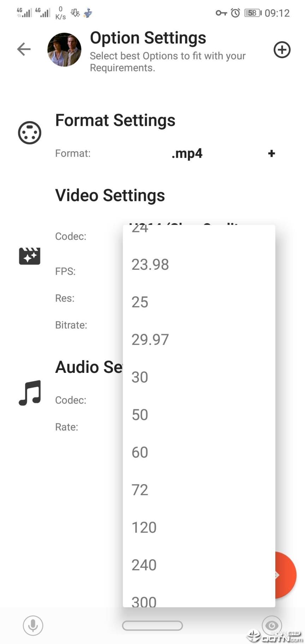Tap the circled plus add icon
305x644 pixels.
click(x=282, y=49)
